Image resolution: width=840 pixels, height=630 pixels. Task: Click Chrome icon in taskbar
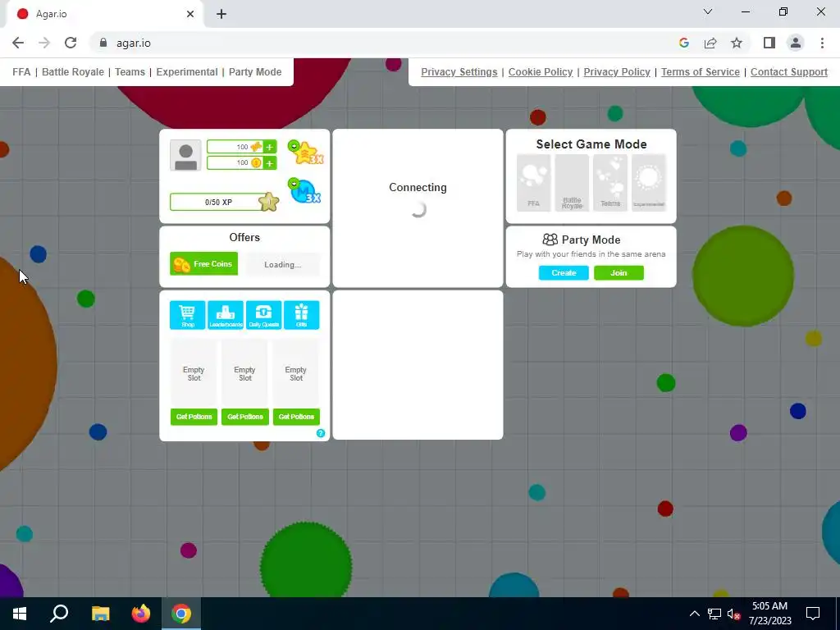pyautogui.click(x=181, y=614)
